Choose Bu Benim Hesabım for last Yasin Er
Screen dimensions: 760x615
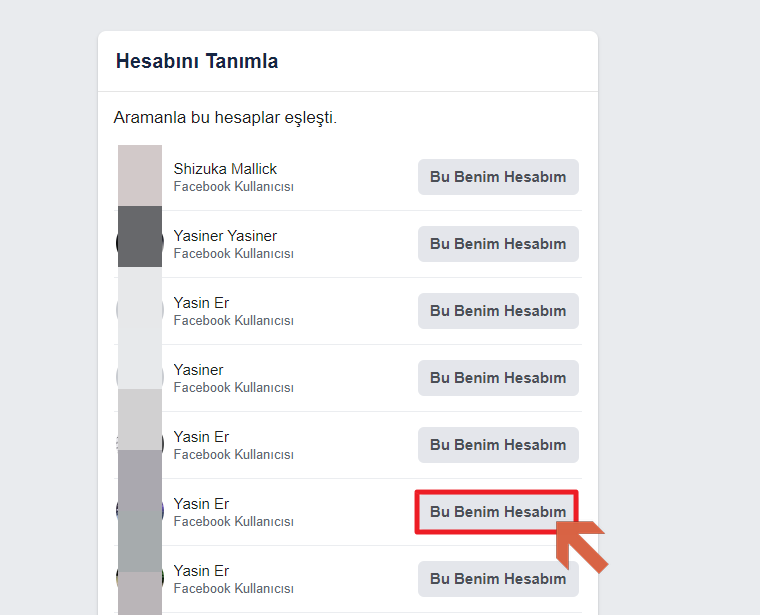(498, 579)
